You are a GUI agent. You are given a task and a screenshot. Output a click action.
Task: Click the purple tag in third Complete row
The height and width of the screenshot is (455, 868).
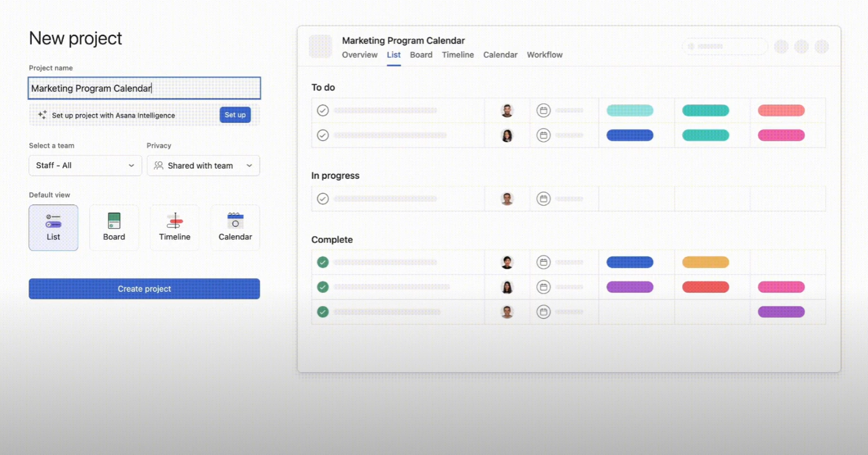click(x=781, y=312)
